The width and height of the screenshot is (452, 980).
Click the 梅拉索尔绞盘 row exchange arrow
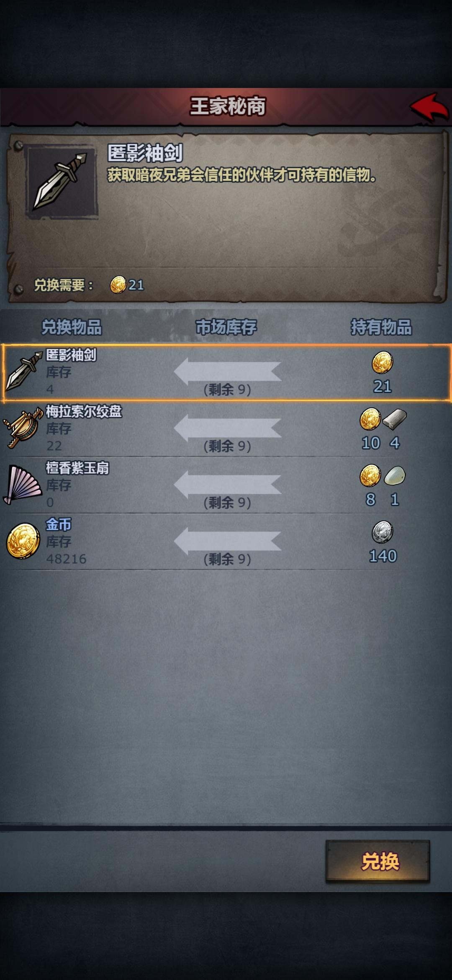(x=227, y=428)
